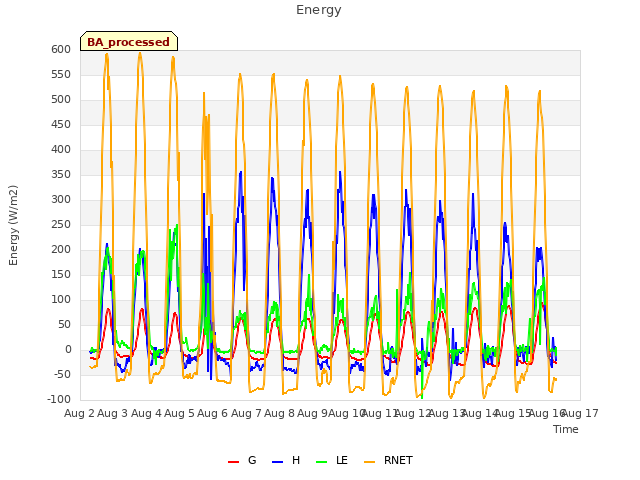Select the 250 y-axis tick value

click(61, 224)
